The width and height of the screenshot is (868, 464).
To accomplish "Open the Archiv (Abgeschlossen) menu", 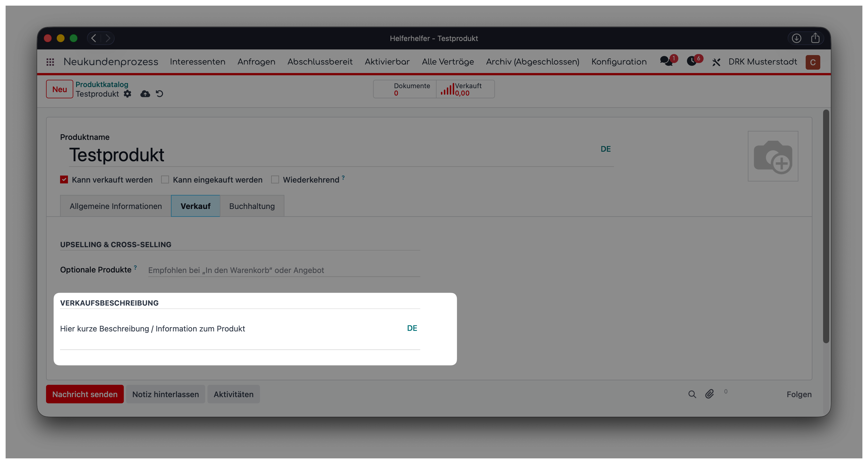I will point(532,62).
